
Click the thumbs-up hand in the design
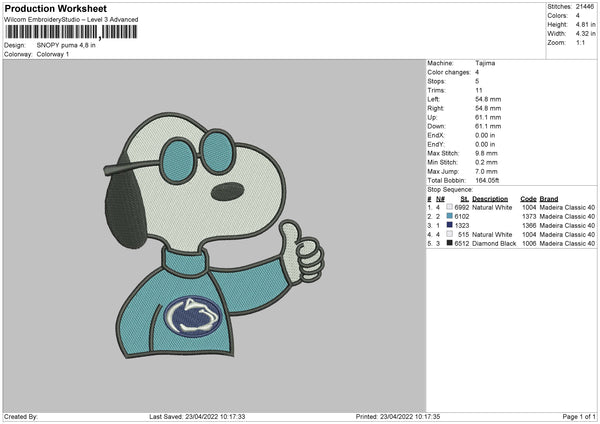(297, 254)
